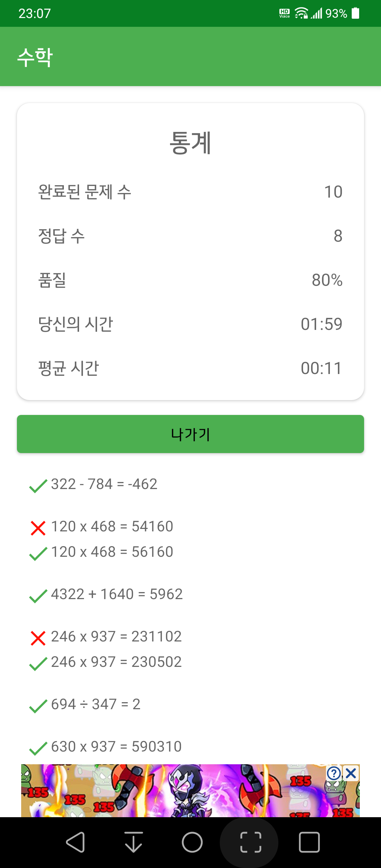Viewport: 381px width, 868px height.
Task: Tap the 통계 statistics heading
Action: 190,143
